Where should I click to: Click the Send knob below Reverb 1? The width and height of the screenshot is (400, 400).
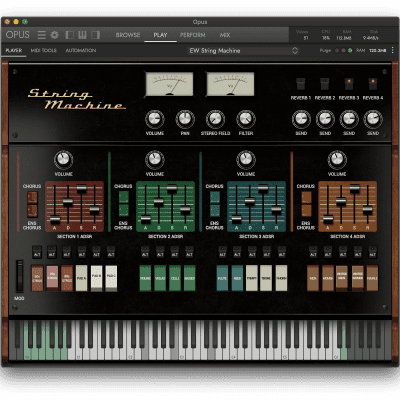pos(301,119)
